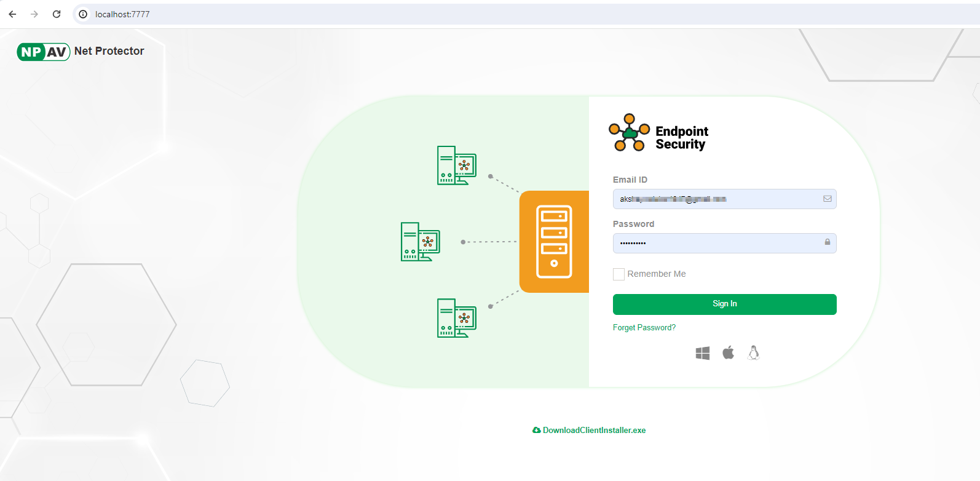Click the Email ID label
This screenshot has width=980, height=481.
click(x=630, y=180)
